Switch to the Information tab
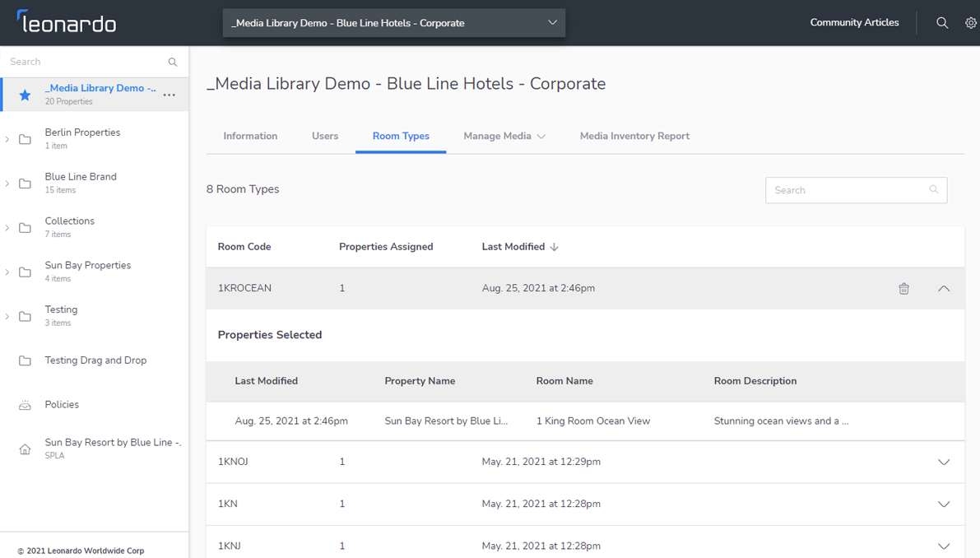Viewport: 980px width, 558px height. (250, 137)
